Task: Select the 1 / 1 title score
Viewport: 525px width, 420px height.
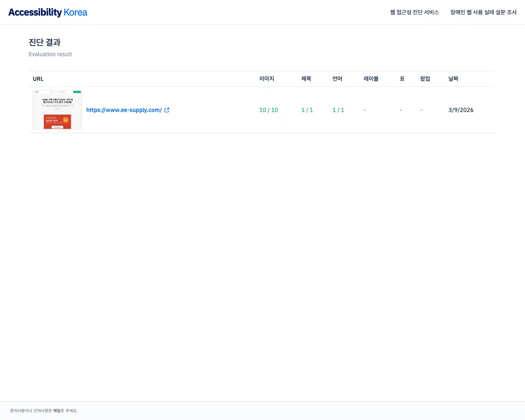Action: [x=307, y=110]
